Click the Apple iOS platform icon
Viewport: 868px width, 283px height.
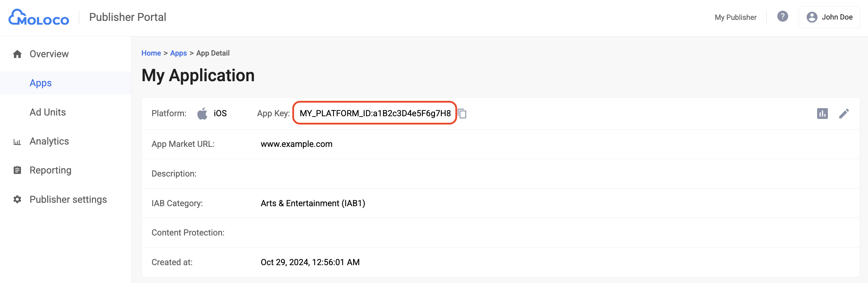point(202,114)
